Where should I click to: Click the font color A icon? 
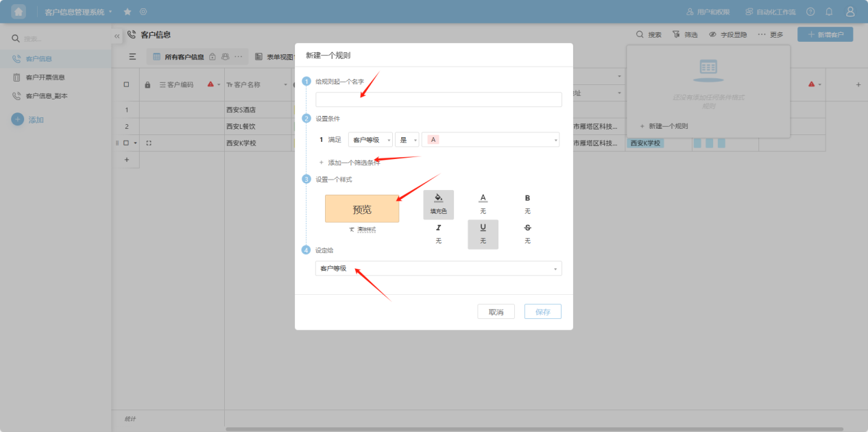pyautogui.click(x=483, y=199)
